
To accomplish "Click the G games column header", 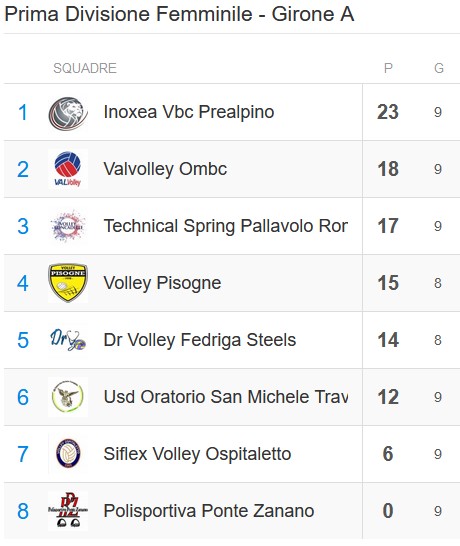I will click(439, 68).
